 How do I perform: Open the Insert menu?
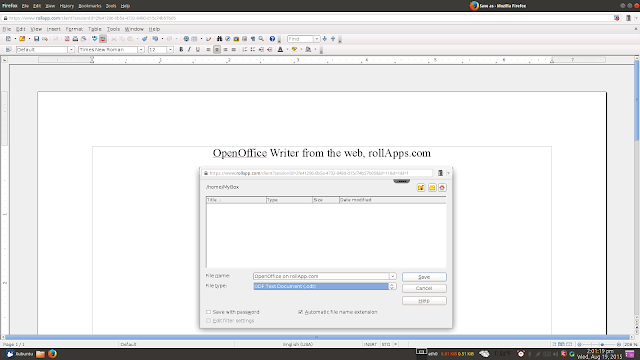tap(53, 29)
